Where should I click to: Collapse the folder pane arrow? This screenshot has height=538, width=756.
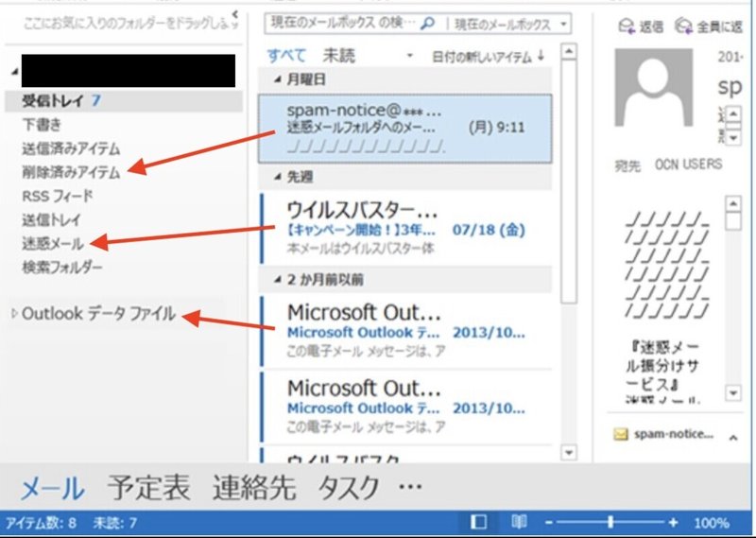pyautogui.click(x=234, y=13)
